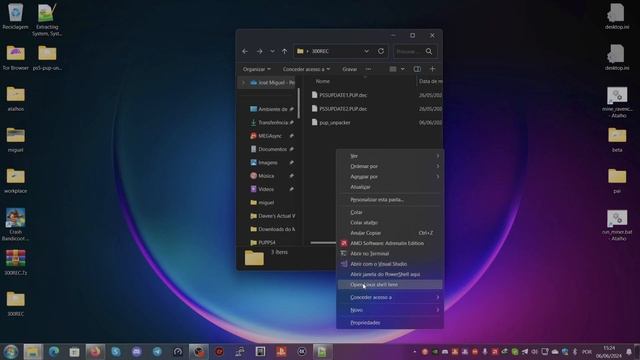Open Telegram from taskbar
Screen dimensions: 640x360
click(157, 352)
